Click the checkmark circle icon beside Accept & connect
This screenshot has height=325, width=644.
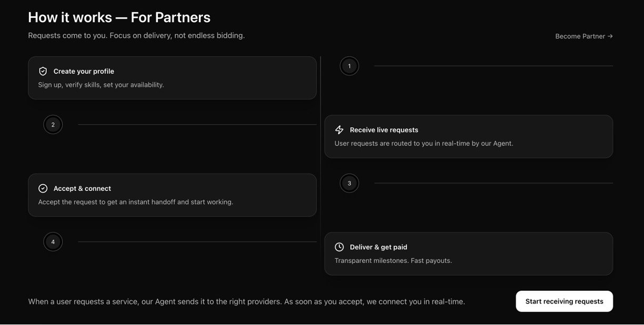coord(43,188)
